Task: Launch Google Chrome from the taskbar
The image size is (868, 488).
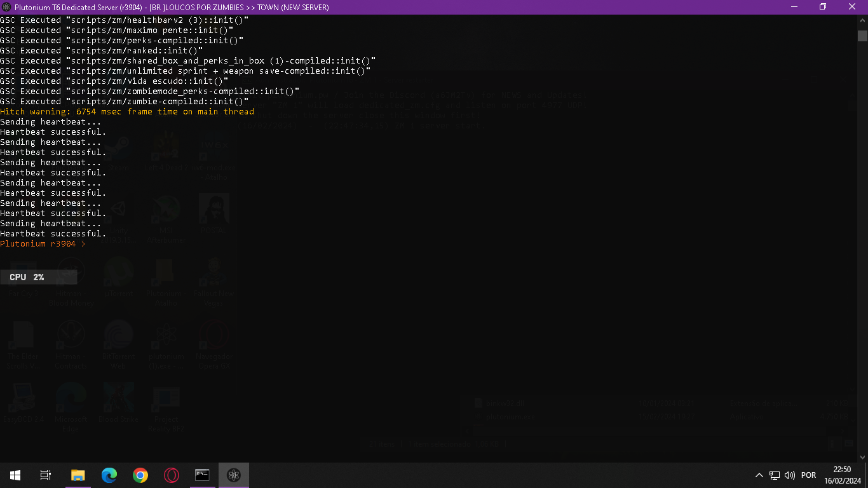Action: point(140,475)
